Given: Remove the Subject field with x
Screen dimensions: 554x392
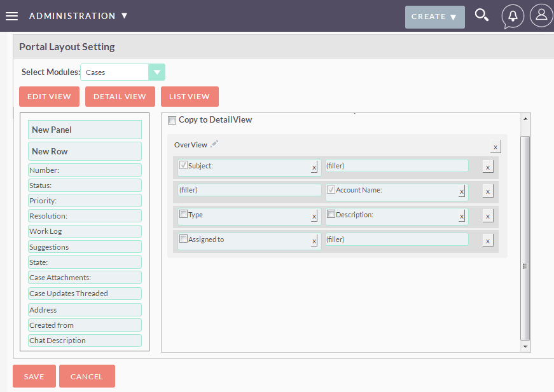Looking at the screenshot, I should point(314,167).
